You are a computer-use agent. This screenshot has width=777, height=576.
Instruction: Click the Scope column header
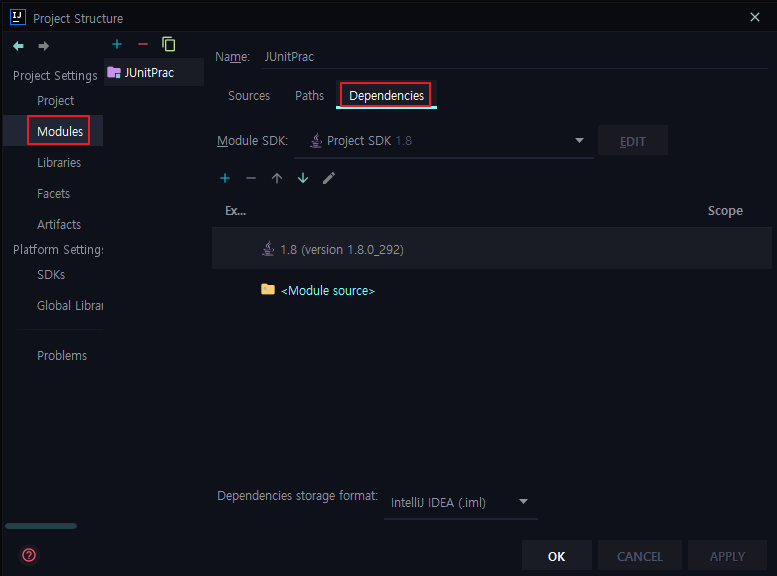[x=725, y=211]
